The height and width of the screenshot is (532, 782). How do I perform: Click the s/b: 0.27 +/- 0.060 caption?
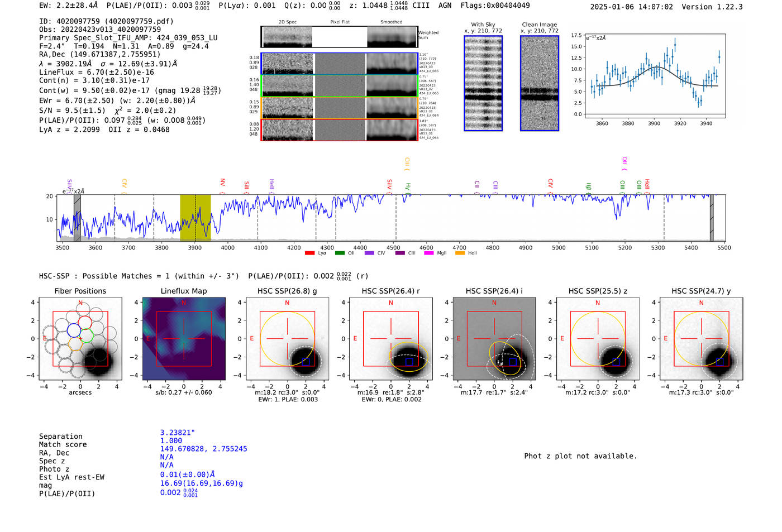[x=184, y=392]
